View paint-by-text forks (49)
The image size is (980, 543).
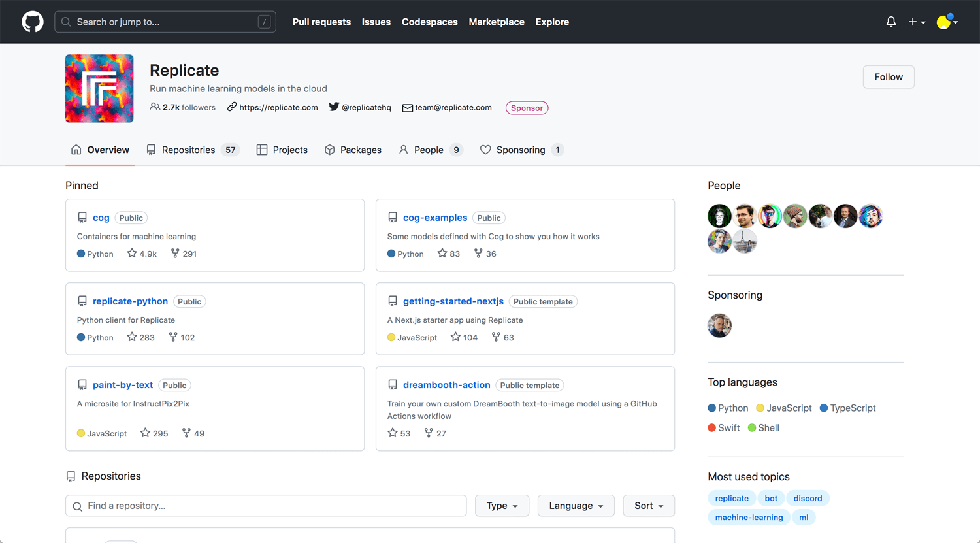click(x=193, y=433)
